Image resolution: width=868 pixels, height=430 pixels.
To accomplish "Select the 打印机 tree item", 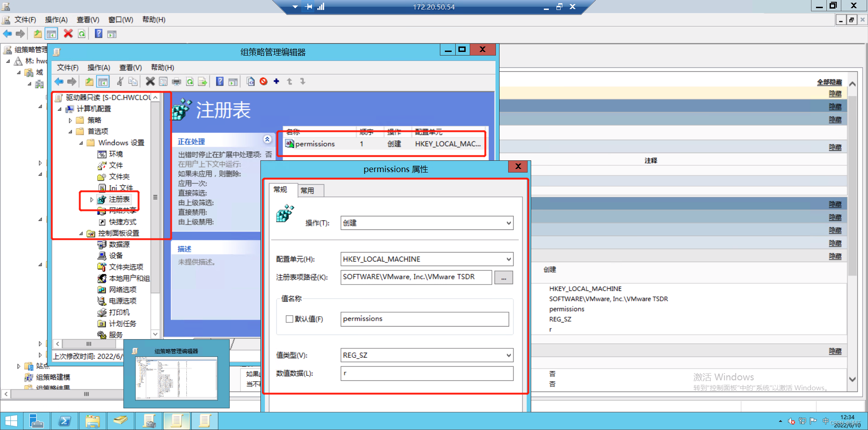I will (x=119, y=312).
